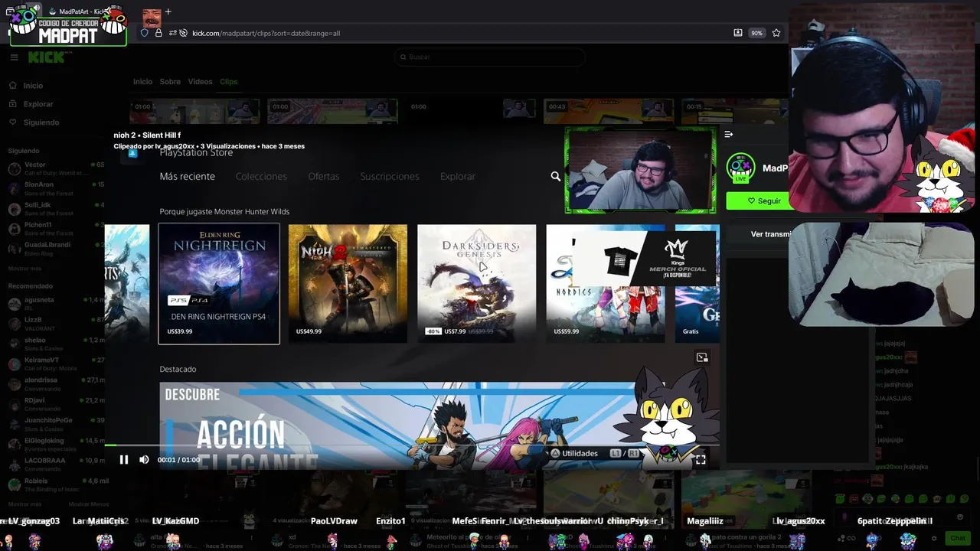Image resolution: width=980 pixels, height=551 pixels.
Task: Mute the clip player volume
Action: (x=144, y=460)
